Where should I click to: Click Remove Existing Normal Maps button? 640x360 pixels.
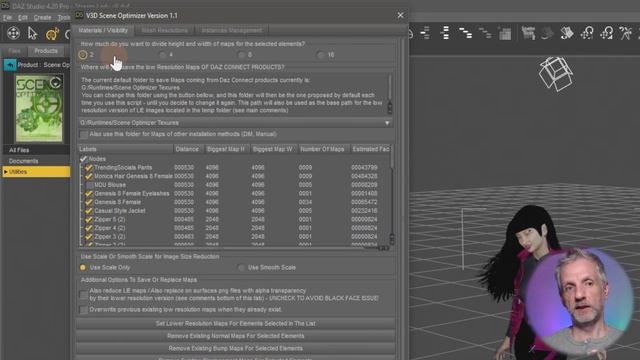pos(236,336)
